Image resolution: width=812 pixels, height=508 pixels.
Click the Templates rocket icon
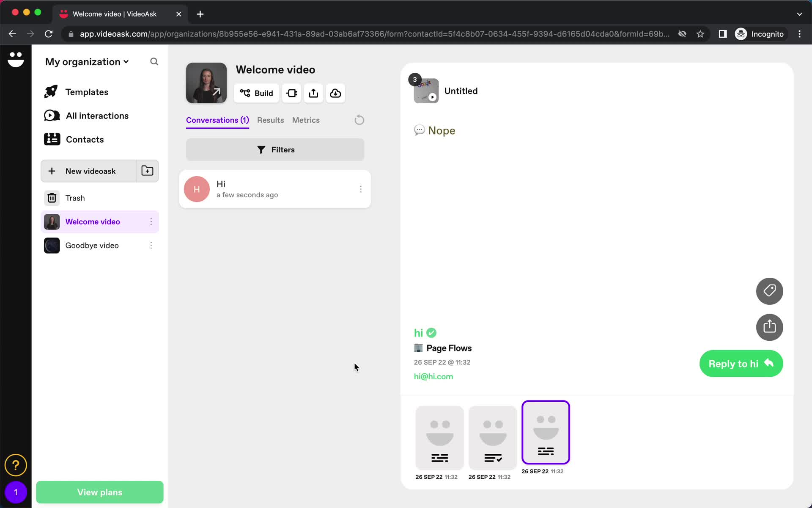point(52,92)
